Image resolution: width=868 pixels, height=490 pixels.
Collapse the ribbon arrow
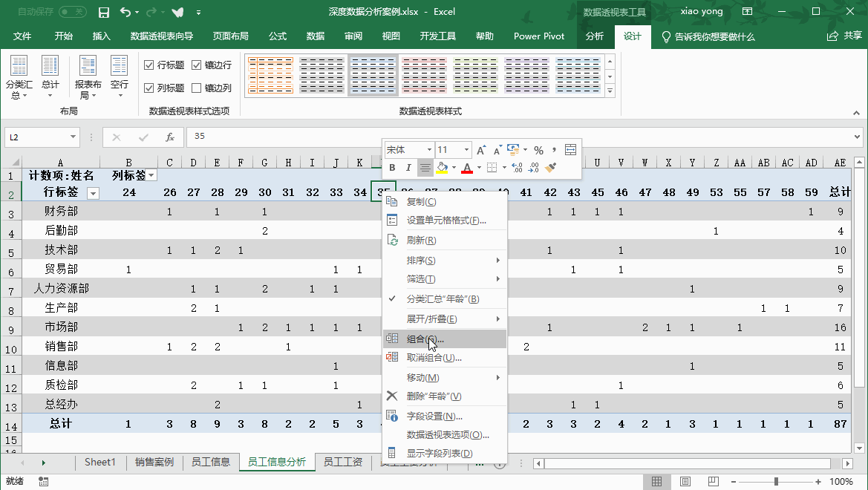click(856, 112)
